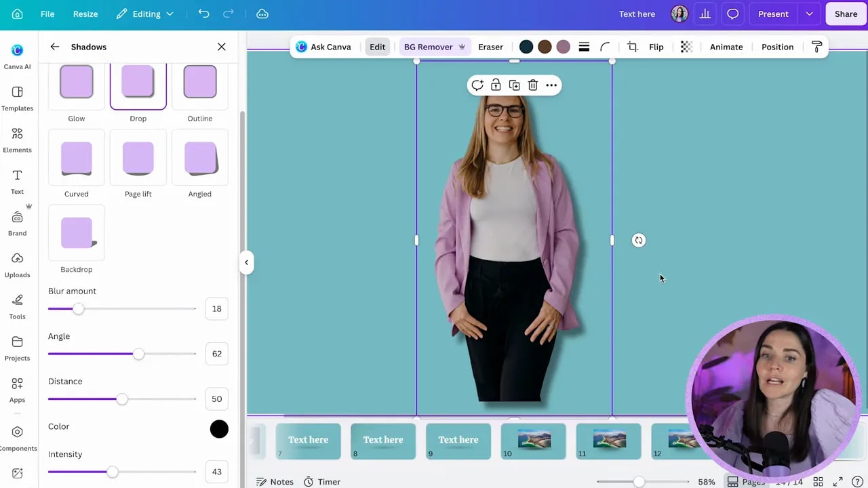This screenshot has width=868, height=488.
Task: Click the Edit image button
Action: 377,47
